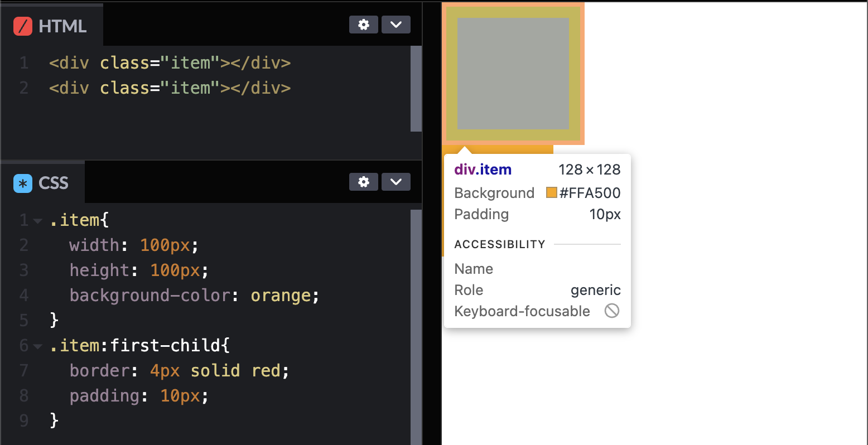The height and width of the screenshot is (445, 868).
Task: Click the red slash icon beside HTML
Action: (x=22, y=26)
